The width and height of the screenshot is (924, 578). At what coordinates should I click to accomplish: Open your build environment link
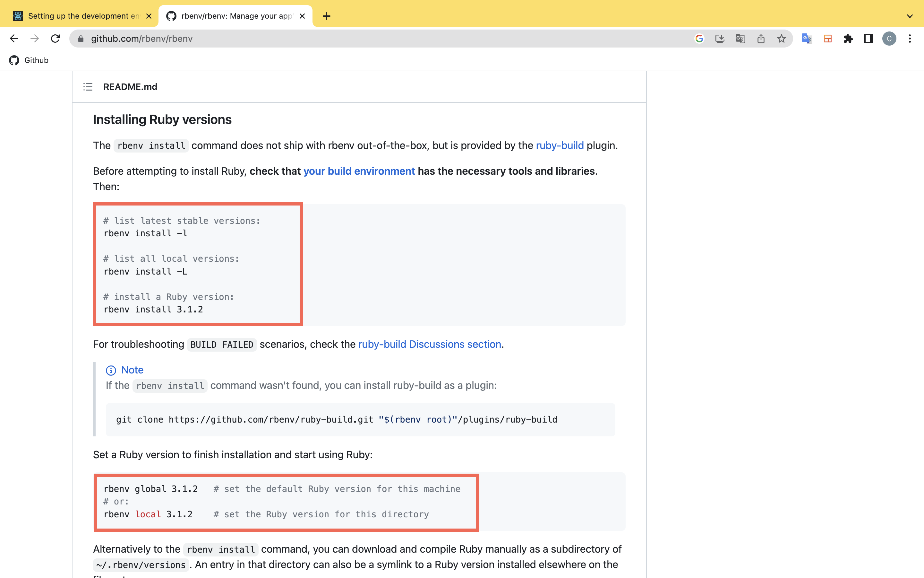pyautogui.click(x=359, y=171)
